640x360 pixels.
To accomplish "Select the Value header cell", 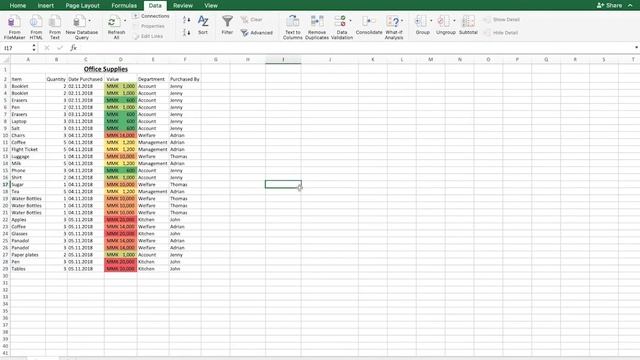I will (121, 79).
